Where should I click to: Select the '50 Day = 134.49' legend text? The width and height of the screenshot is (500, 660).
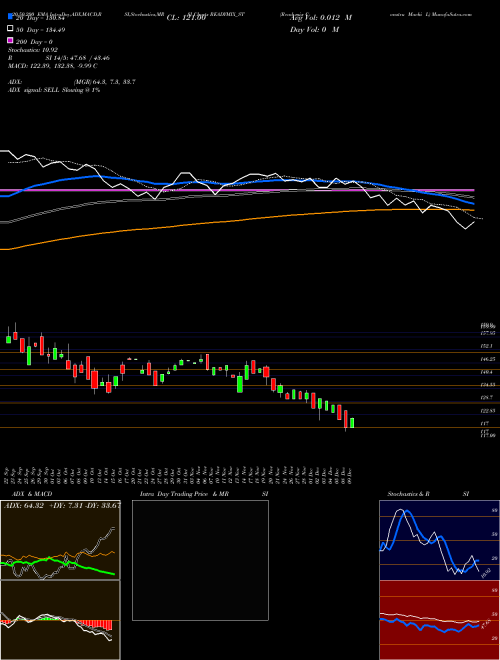click(x=40, y=30)
